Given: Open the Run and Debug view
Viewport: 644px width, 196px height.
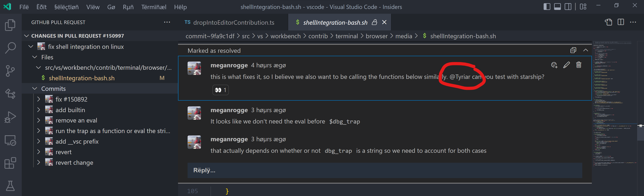Looking at the screenshot, I should 10,116.
